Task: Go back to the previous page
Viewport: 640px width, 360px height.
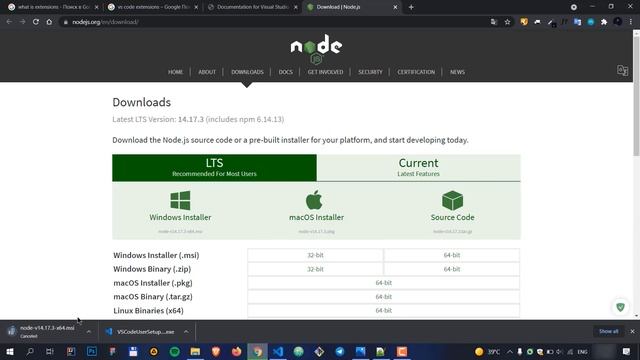Action: click(9, 22)
